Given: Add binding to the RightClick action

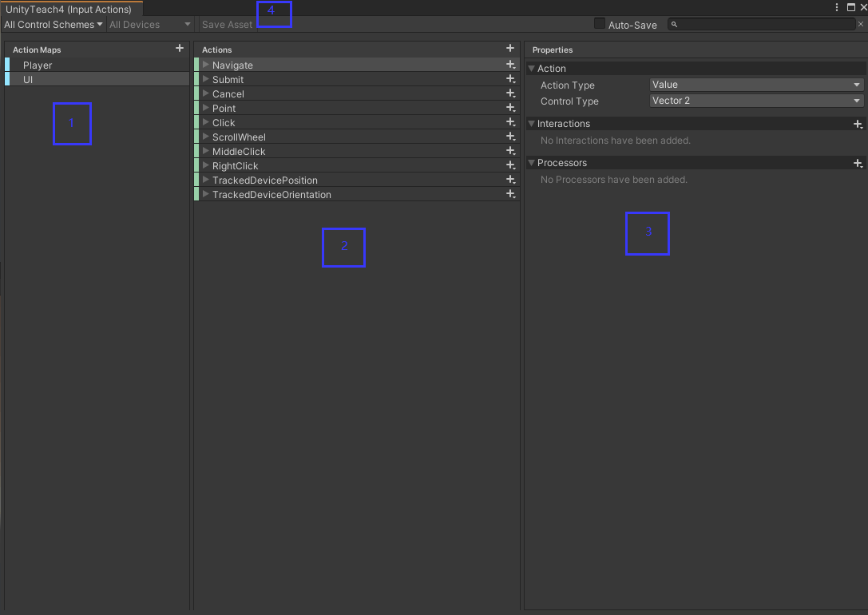Looking at the screenshot, I should [x=510, y=165].
